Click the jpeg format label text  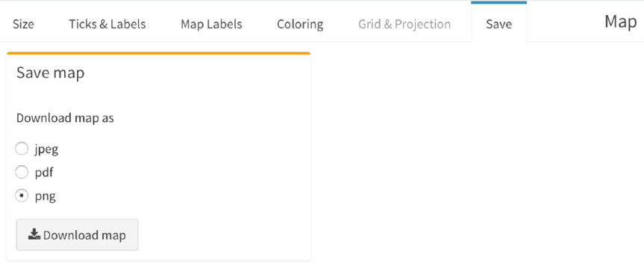pos(46,149)
